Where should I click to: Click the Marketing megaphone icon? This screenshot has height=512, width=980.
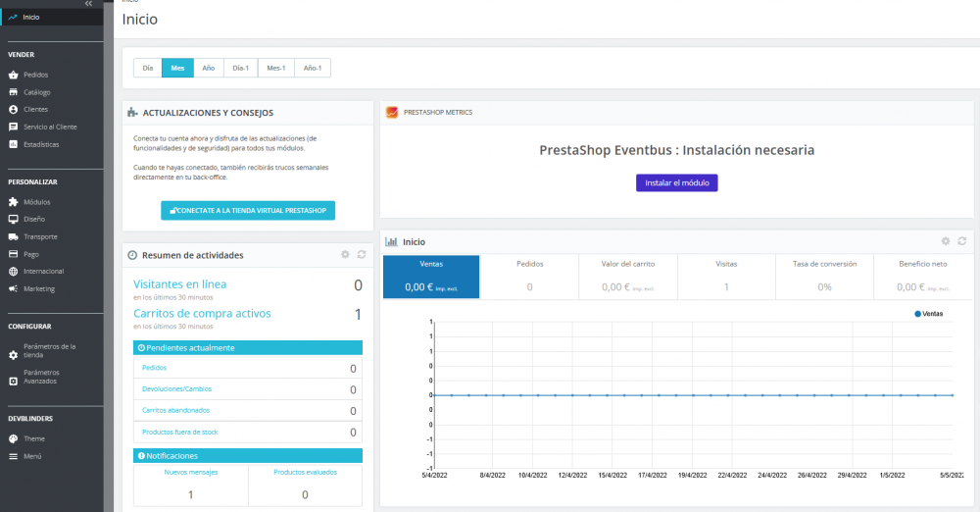(x=13, y=289)
